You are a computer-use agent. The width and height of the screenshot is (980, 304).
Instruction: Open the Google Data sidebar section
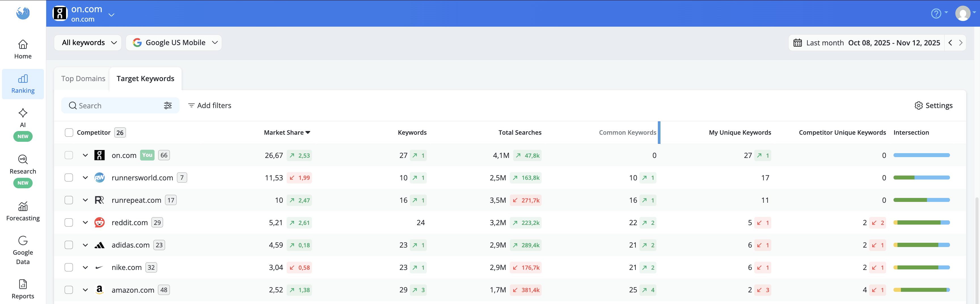coord(23,250)
